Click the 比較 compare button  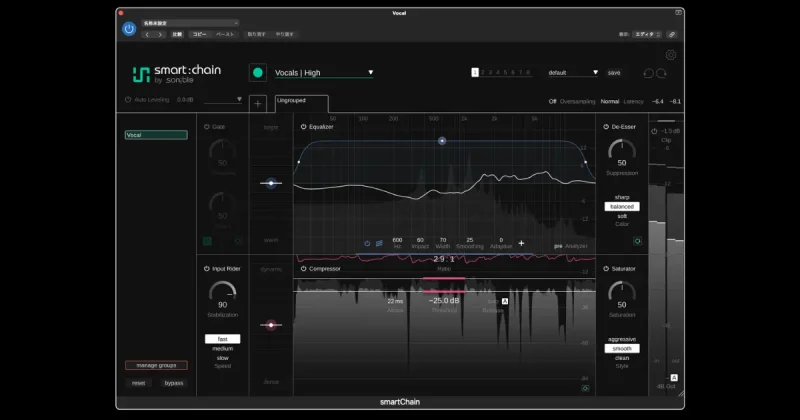pyautogui.click(x=177, y=34)
